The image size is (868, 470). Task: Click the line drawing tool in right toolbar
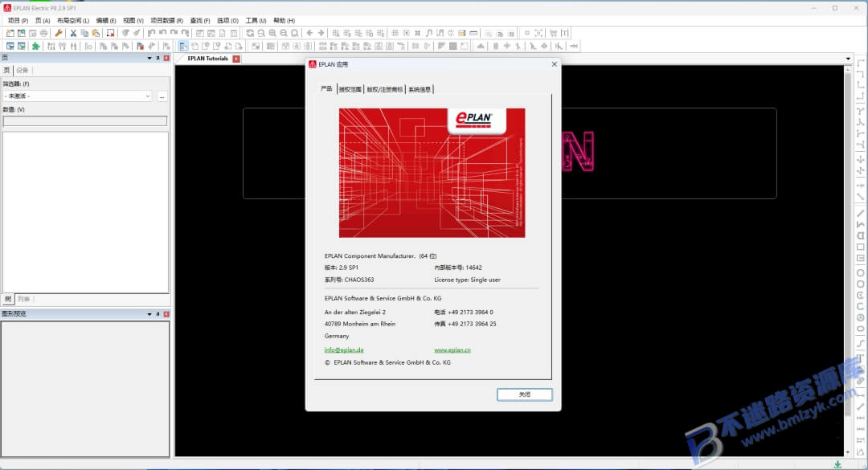pos(860,213)
